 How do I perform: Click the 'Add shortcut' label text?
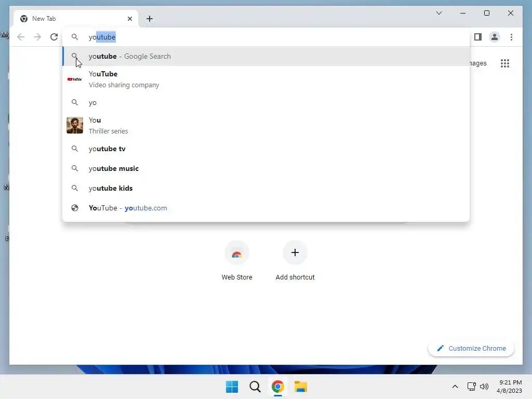(295, 277)
